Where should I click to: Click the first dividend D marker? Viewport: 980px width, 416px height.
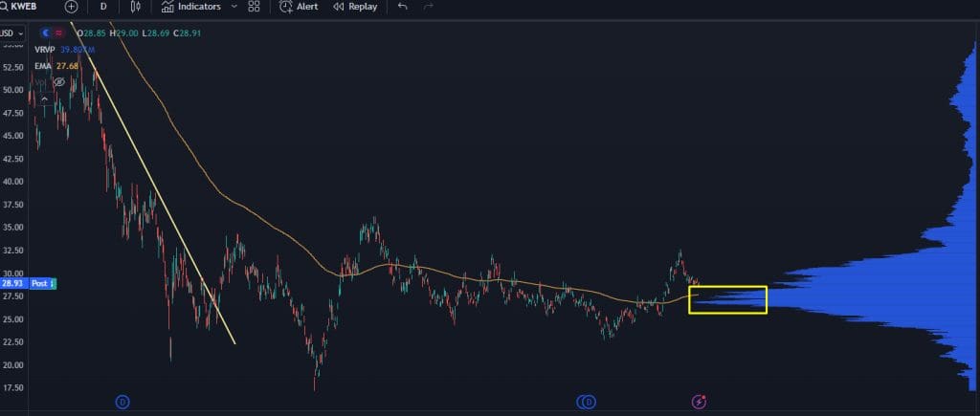pyautogui.click(x=123, y=402)
